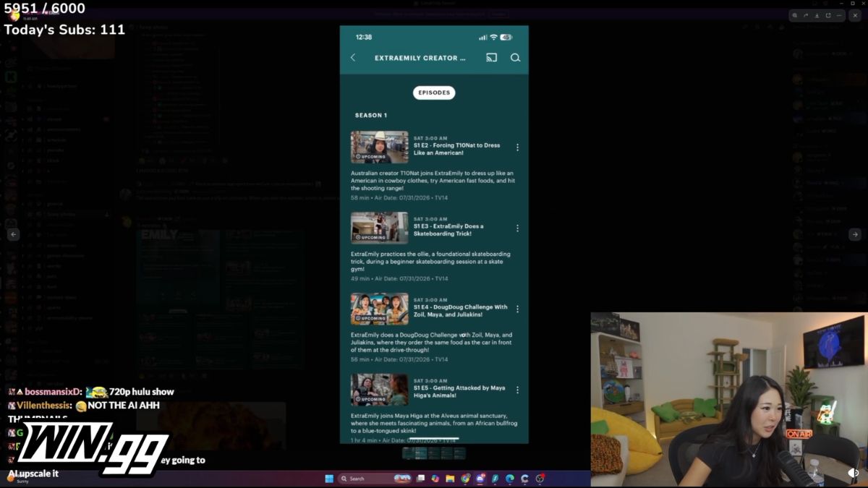This screenshot has width=868, height=488.
Task: Open the three-dot menu for S1 E5 episode
Action: pyautogui.click(x=517, y=390)
